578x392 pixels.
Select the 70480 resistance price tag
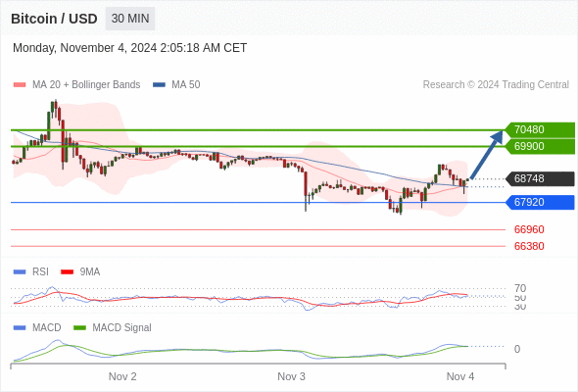pyautogui.click(x=540, y=129)
